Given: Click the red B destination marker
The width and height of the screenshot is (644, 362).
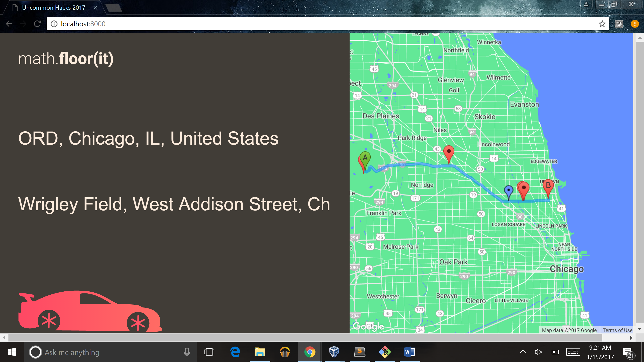Looking at the screenshot, I should point(548,186).
